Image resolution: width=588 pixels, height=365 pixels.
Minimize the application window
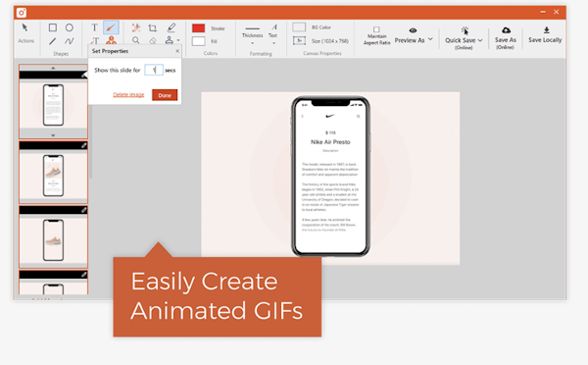coord(543,12)
